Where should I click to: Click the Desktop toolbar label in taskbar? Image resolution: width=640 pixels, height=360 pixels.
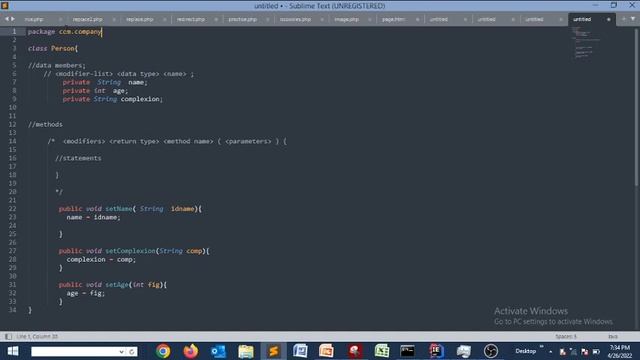point(525,351)
